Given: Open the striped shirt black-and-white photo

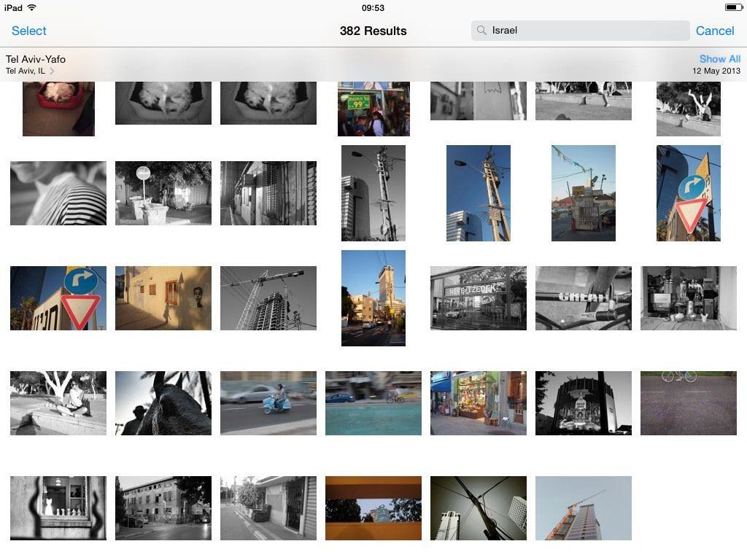Looking at the screenshot, I should (58, 193).
